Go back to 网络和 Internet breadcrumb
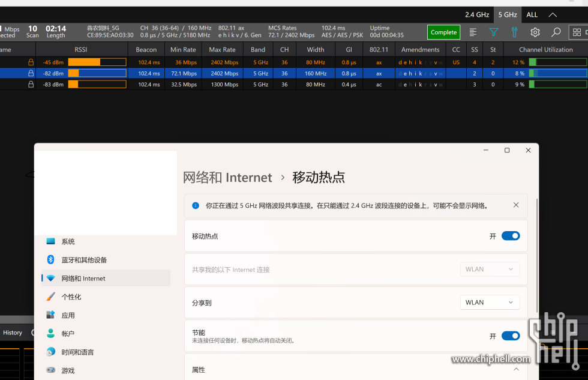588x380 pixels. [x=227, y=178]
